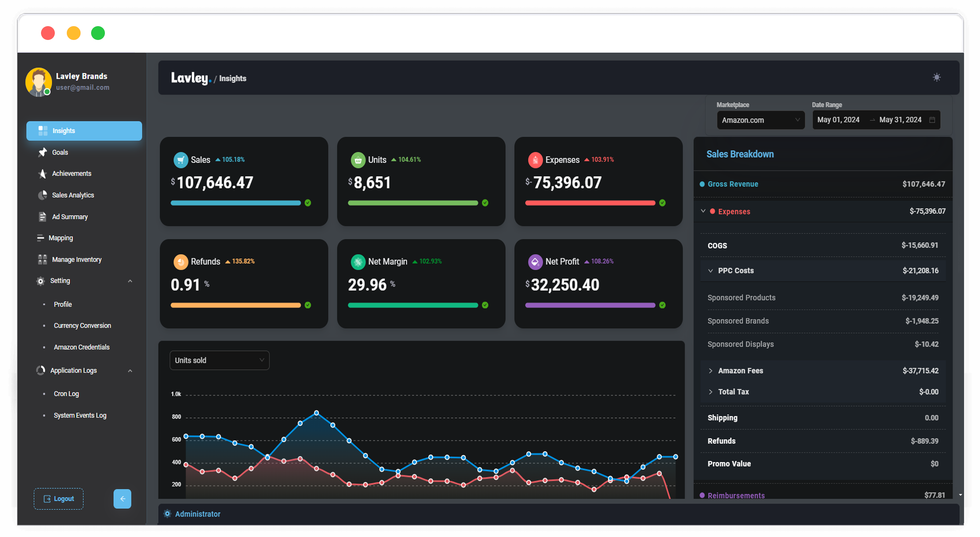Click the Expenses red icon
Screen dimensions: 980x537
coord(535,160)
